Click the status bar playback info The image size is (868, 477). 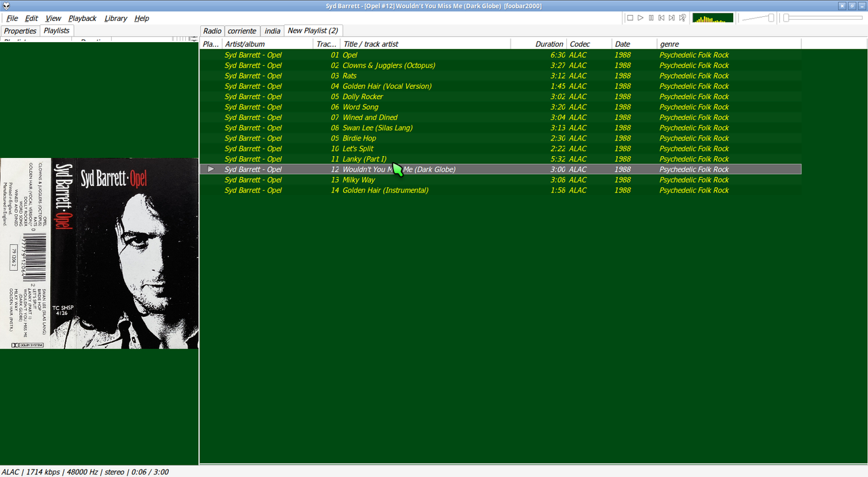(x=85, y=472)
